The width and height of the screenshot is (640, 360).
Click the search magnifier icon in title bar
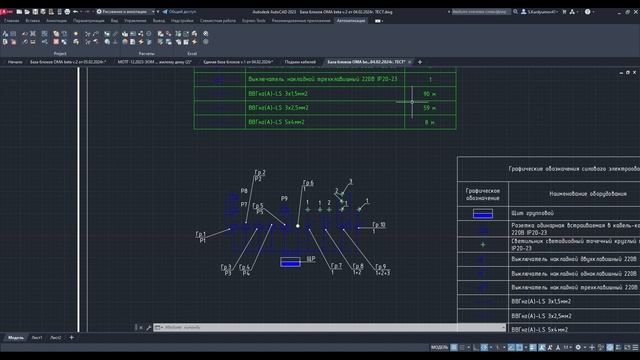[x=515, y=12]
